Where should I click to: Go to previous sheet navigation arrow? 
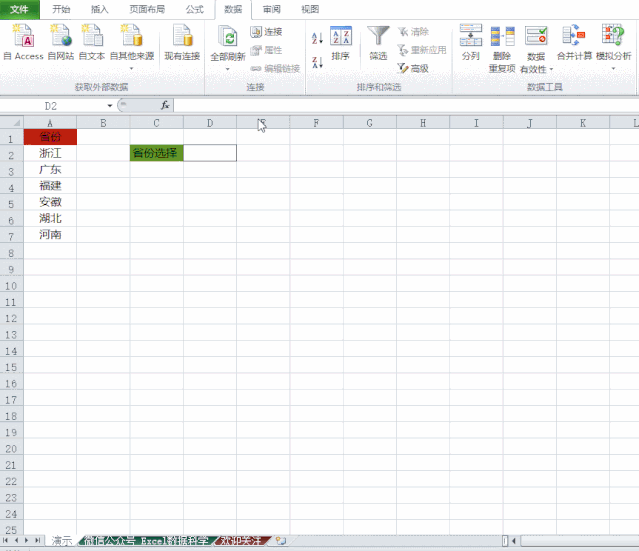click(16, 540)
